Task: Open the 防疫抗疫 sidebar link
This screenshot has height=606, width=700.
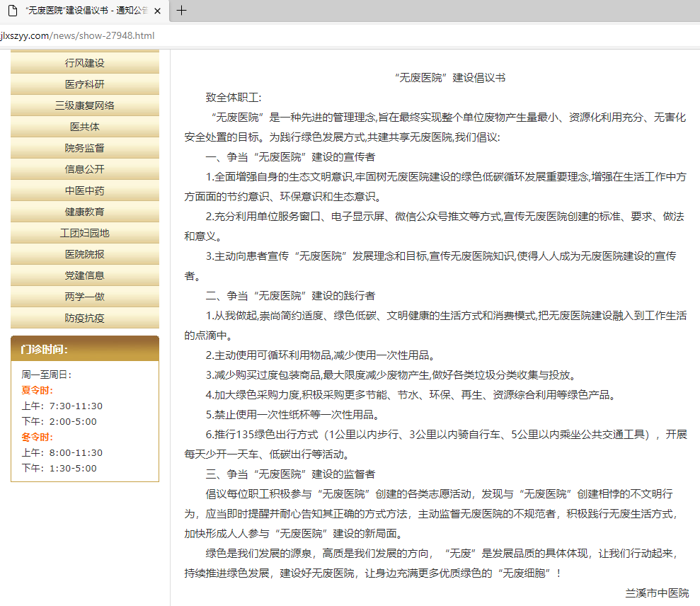Action: (x=85, y=318)
